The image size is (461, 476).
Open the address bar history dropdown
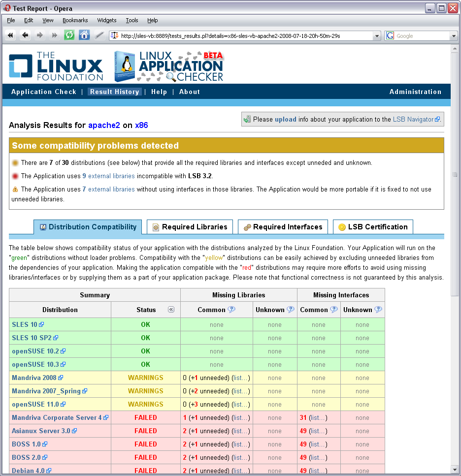pyautogui.click(x=377, y=36)
